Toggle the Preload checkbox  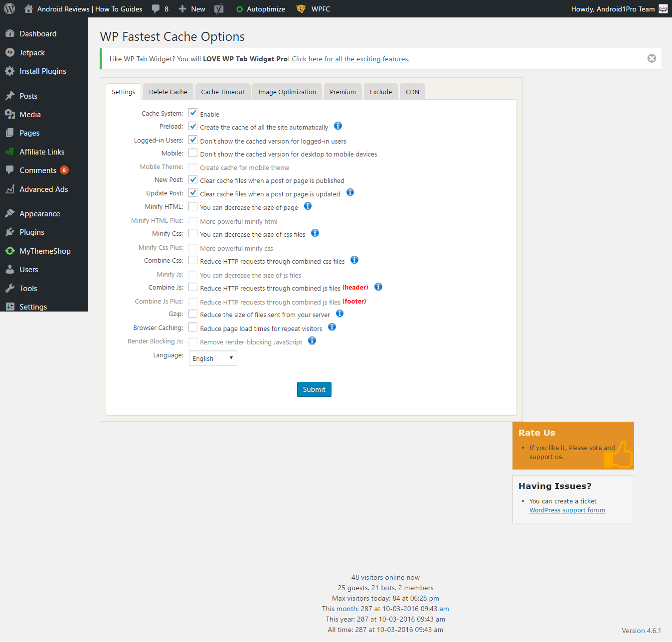[x=193, y=126]
